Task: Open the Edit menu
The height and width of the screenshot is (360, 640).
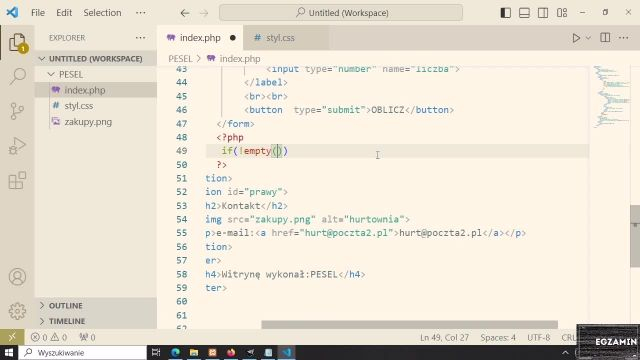Action: (64, 13)
